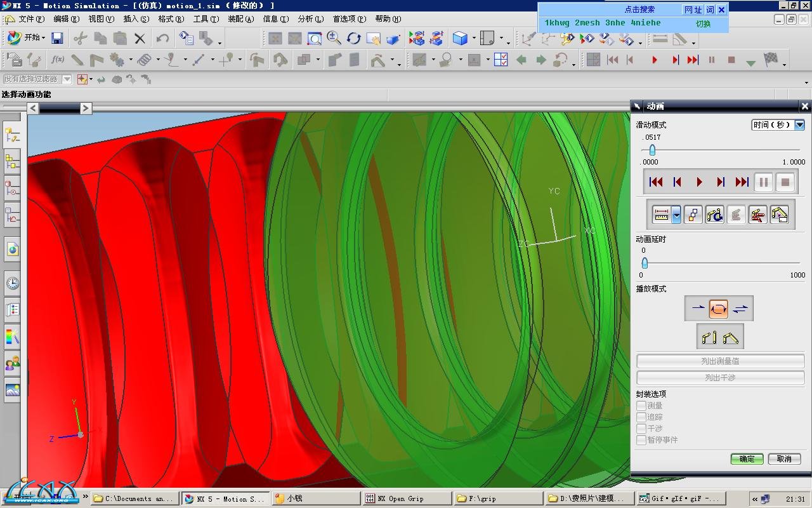The height and width of the screenshot is (508, 812).
Task: Click the green left arrow icon in toolbar
Action: click(521, 60)
